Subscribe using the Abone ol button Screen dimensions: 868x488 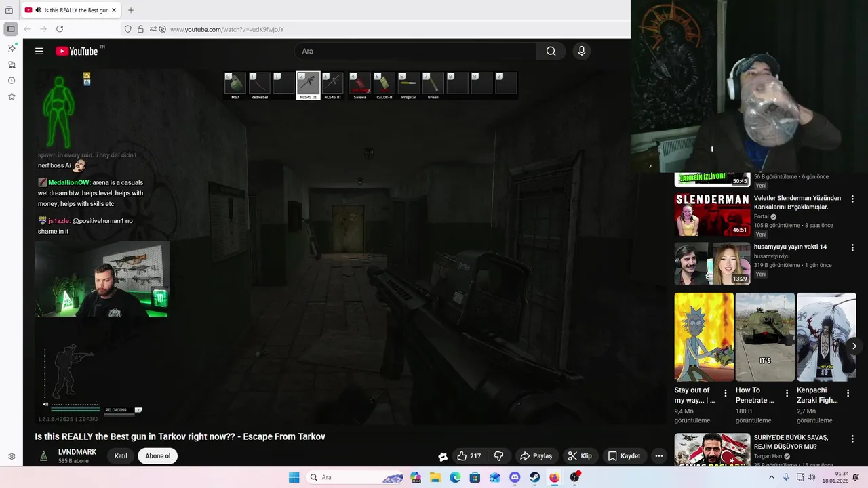(158, 456)
